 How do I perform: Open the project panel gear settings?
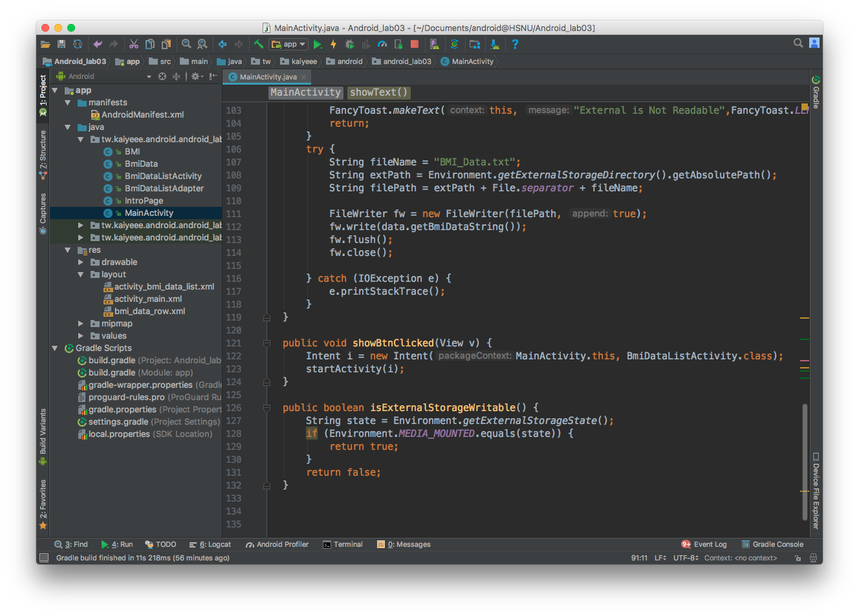pos(197,76)
